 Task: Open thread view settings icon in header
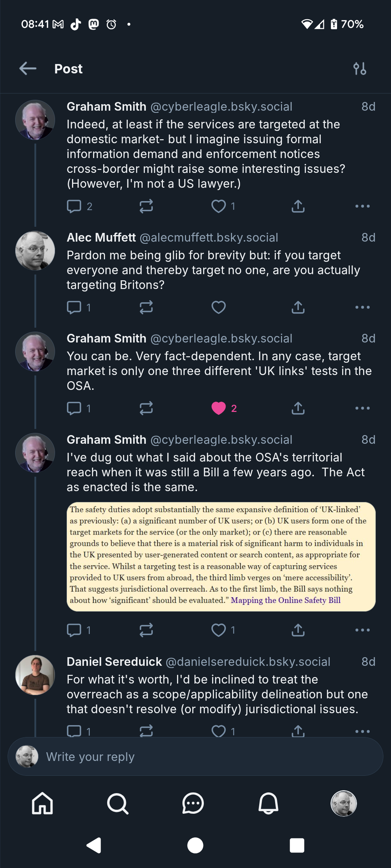360,68
